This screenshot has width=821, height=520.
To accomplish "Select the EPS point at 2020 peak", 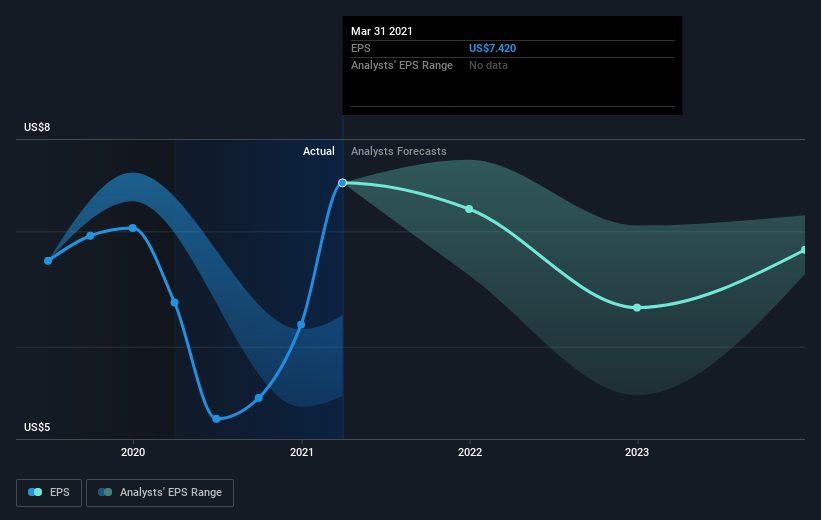I will pyautogui.click(x=132, y=228).
